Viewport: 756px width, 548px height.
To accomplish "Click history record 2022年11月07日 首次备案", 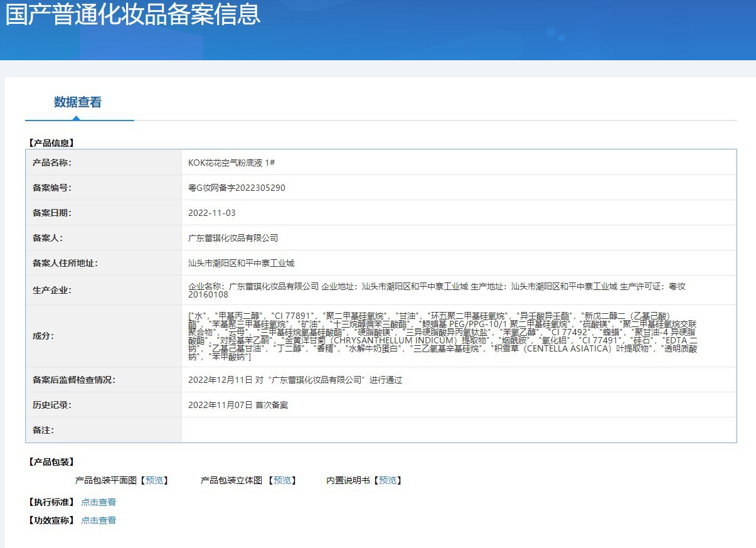I will pyautogui.click(x=238, y=405).
